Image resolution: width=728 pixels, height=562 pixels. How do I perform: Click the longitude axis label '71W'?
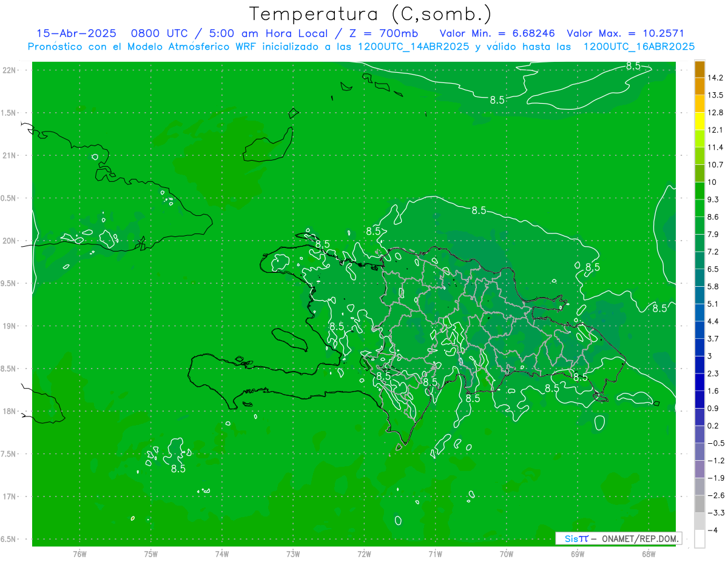tap(435, 554)
